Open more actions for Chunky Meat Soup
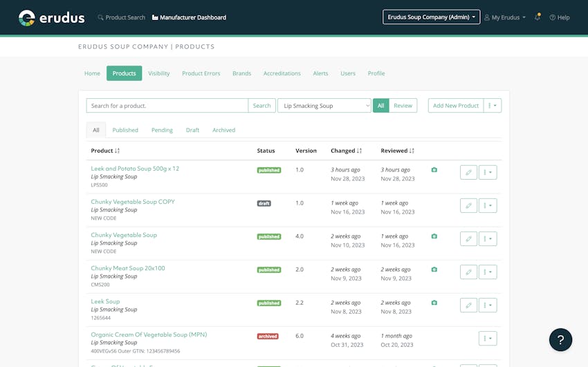Viewport: 588px width, 367px height. [488, 272]
